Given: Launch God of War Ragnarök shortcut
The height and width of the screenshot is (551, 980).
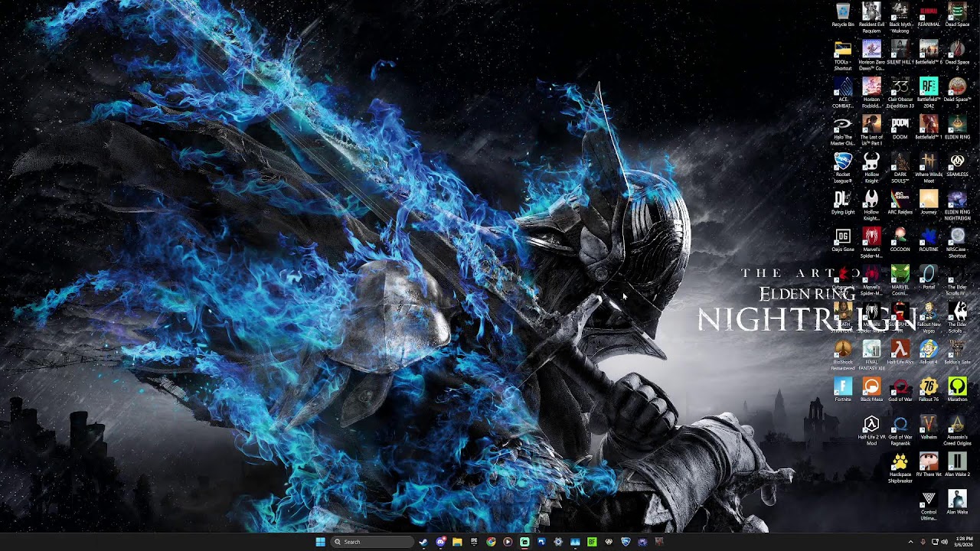Looking at the screenshot, I should pyautogui.click(x=900, y=430).
